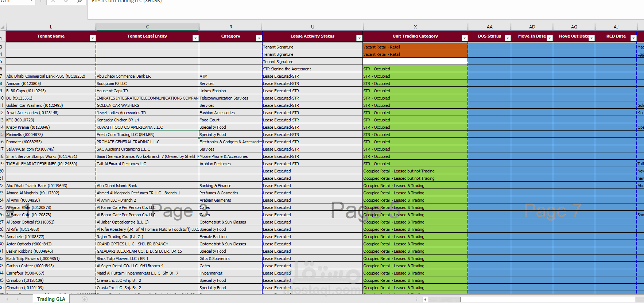This screenshot has height=303, width=644.
Task: Select the Unit Trading Category header cell
Action: [415, 36]
